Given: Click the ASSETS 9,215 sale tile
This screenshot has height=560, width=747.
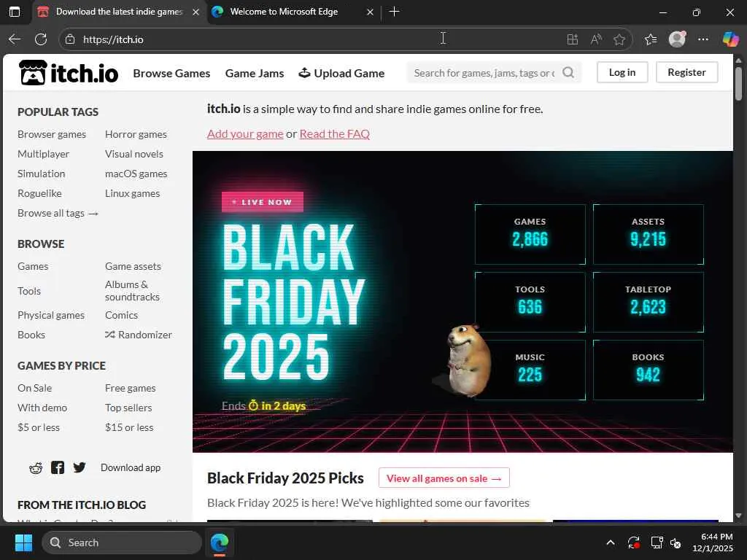Looking at the screenshot, I should pos(649,234).
